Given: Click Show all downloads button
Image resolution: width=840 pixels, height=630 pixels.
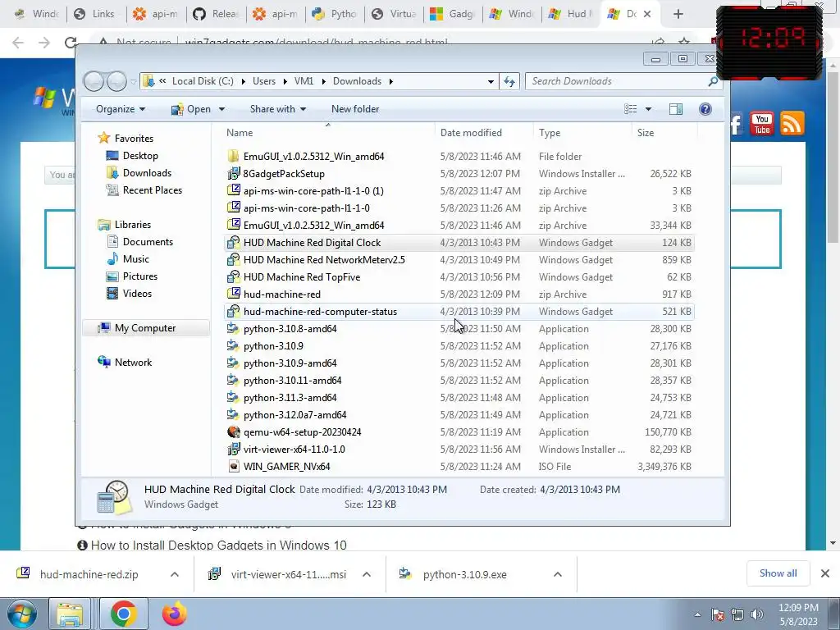Looking at the screenshot, I should (x=778, y=573).
